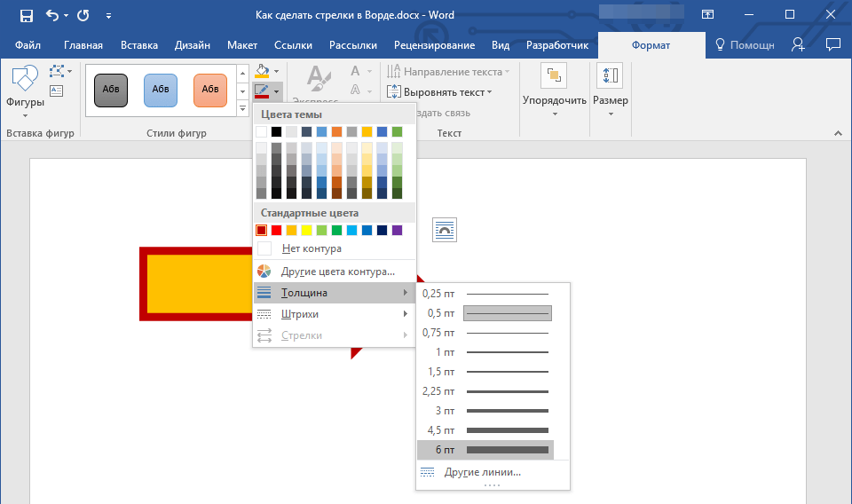The width and height of the screenshot is (852, 504).
Task: Click the Shape Fill paint bucket icon
Action: (262, 71)
